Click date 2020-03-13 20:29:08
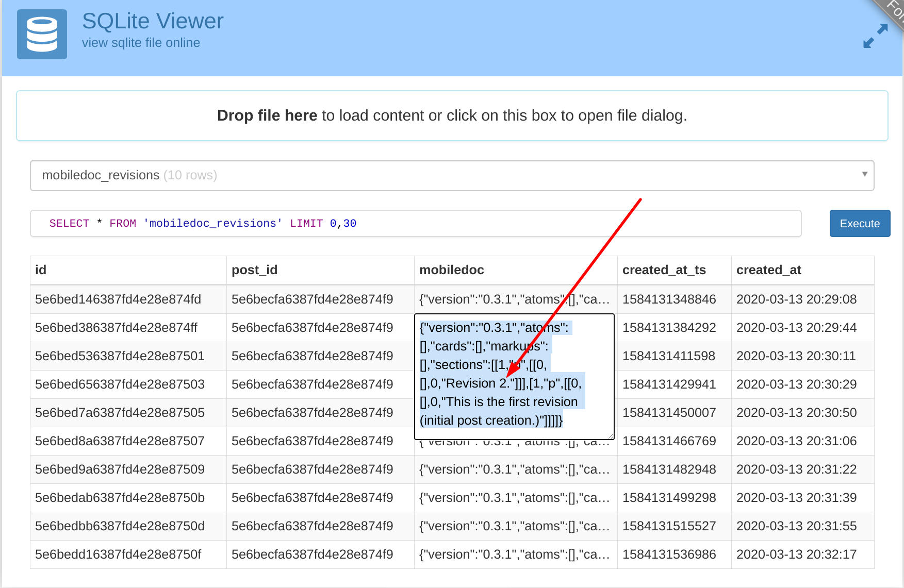 point(796,299)
